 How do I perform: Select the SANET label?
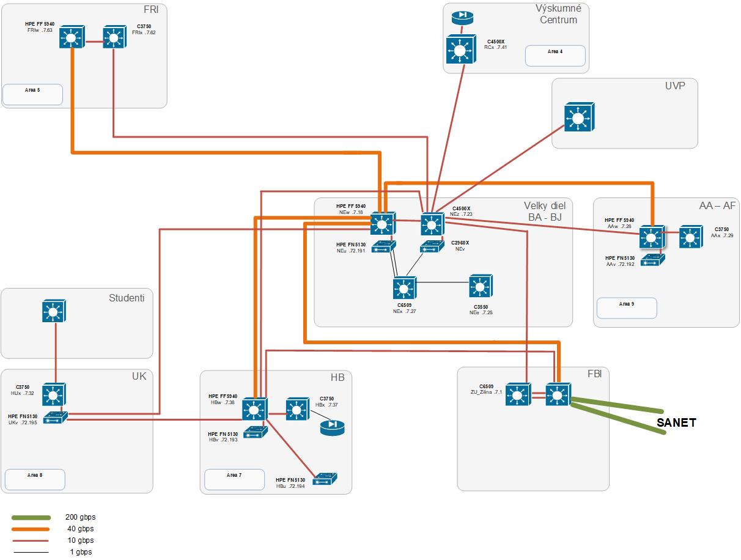[676, 422]
